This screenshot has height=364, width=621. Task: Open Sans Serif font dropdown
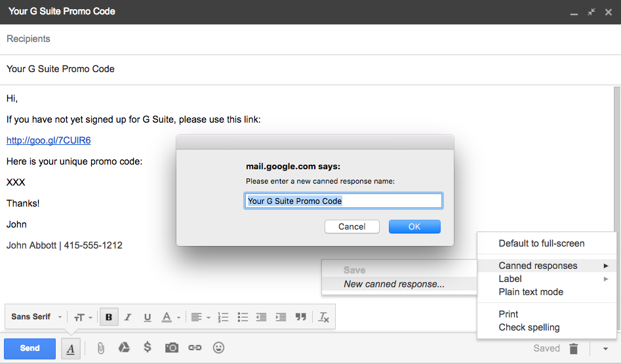click(37, 317)
